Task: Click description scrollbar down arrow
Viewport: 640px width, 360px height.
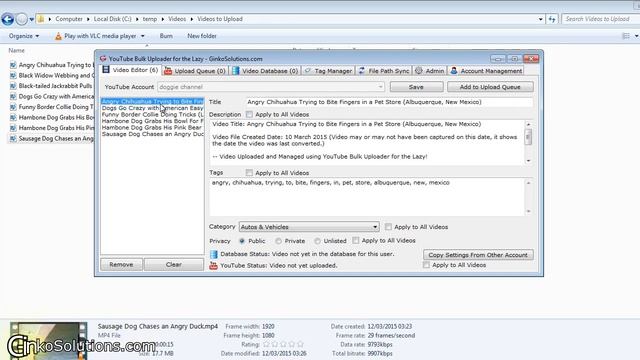Action: pyautogui.click(x=528, y=161)
